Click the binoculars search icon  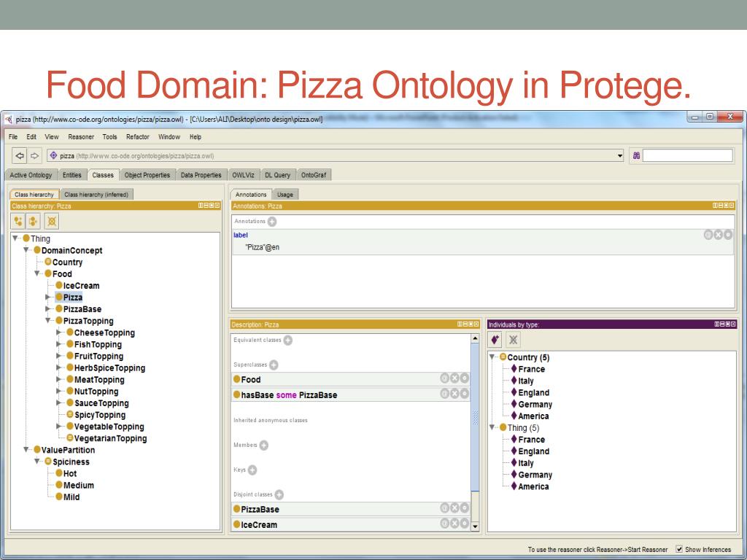pos(636,155)
